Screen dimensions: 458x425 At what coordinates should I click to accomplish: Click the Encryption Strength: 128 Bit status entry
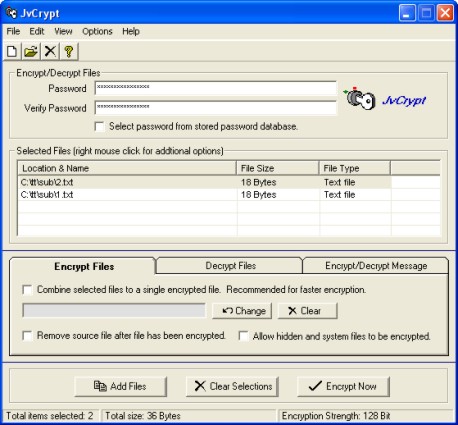click(x=366, y=416)
